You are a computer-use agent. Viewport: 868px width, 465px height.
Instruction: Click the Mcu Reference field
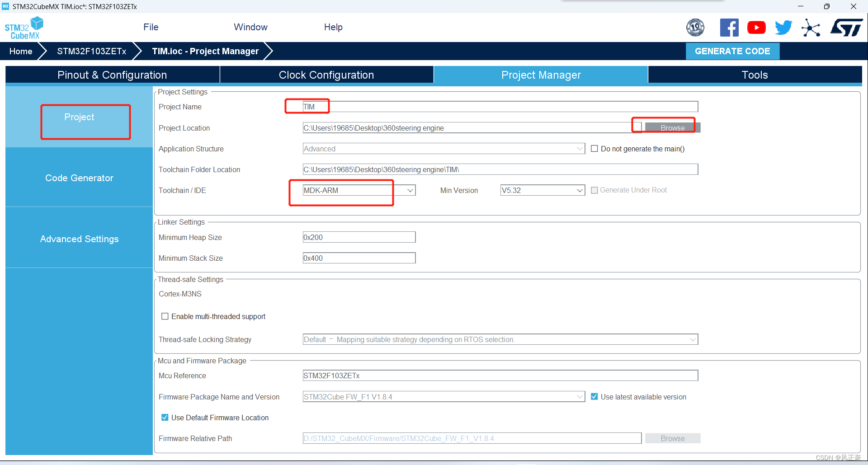click(500, 376)
